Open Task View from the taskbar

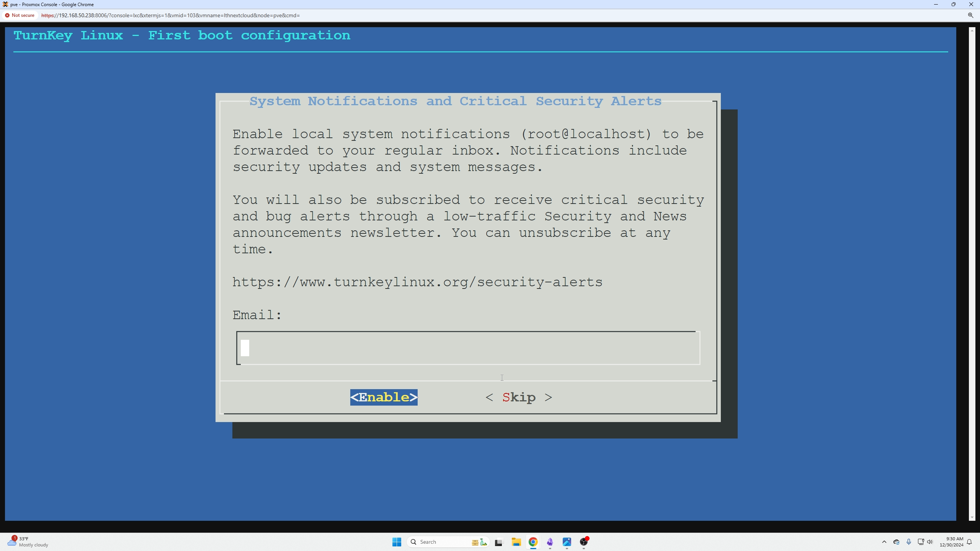498,542
